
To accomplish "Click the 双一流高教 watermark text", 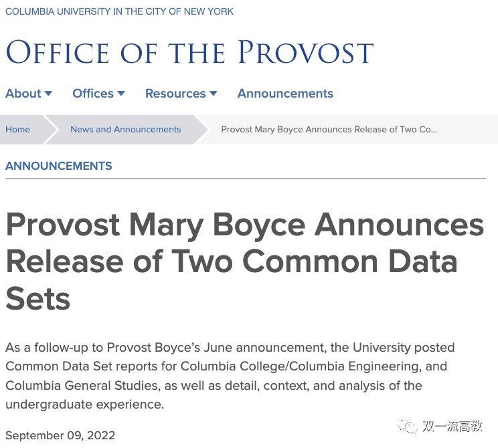I will [452, 427].
